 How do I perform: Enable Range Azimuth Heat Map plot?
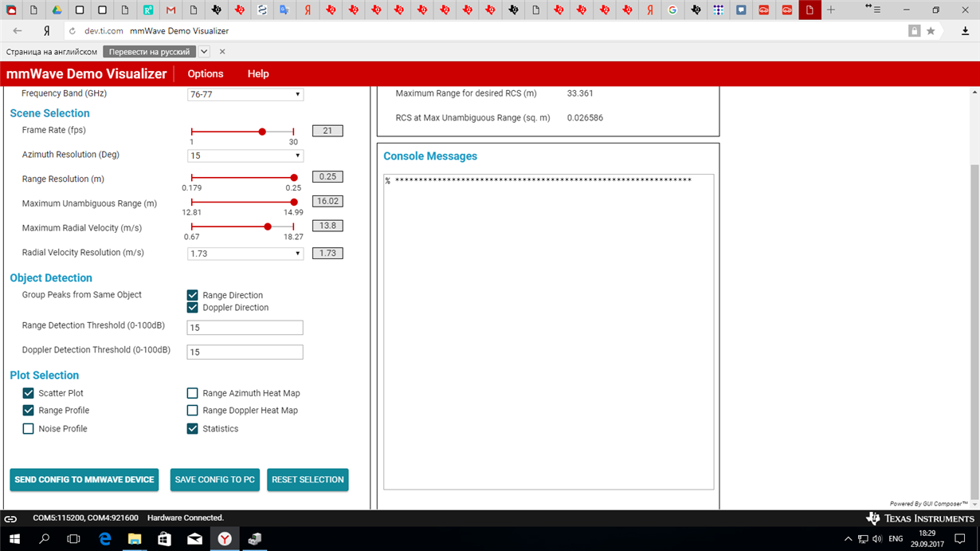tap(192, 393)
